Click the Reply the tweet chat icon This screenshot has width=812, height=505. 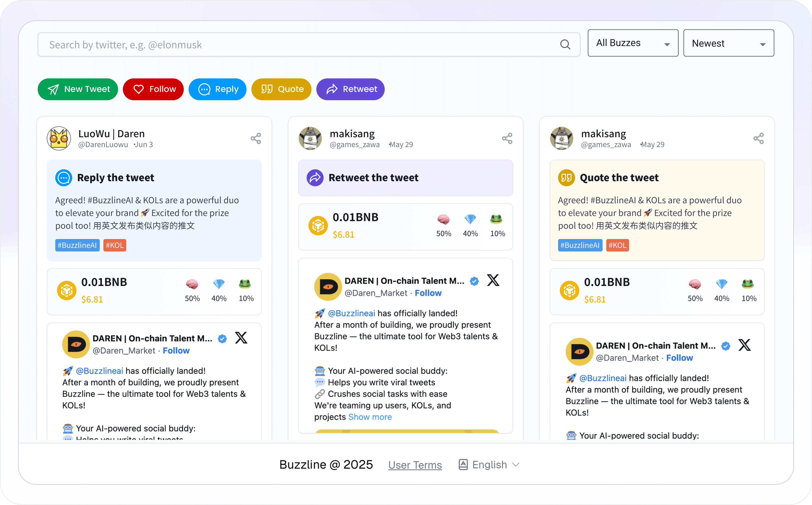tap(63, 178)
